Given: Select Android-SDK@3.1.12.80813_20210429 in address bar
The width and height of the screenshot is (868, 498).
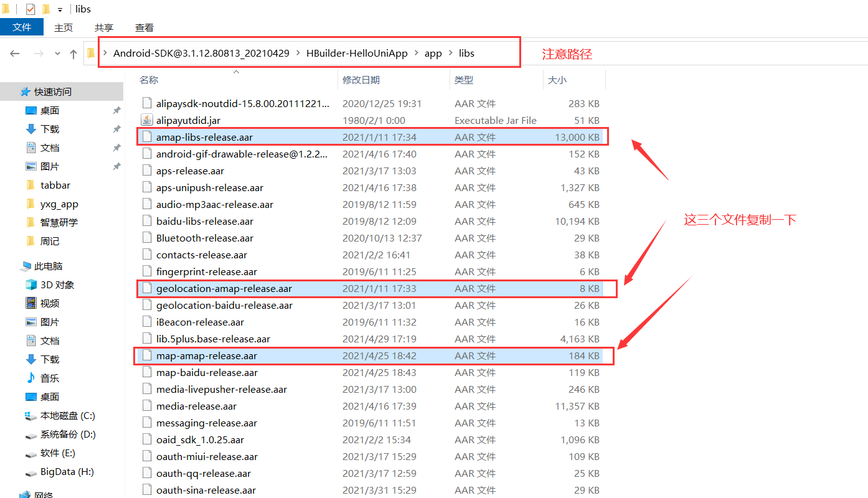Looking at the screenshot, I should [201, 54].
